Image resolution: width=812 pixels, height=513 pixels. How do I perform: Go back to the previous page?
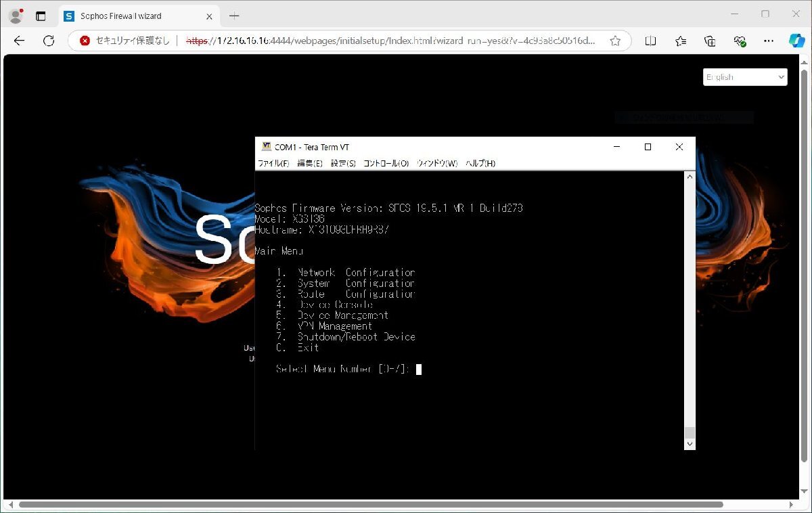point(19,41)
